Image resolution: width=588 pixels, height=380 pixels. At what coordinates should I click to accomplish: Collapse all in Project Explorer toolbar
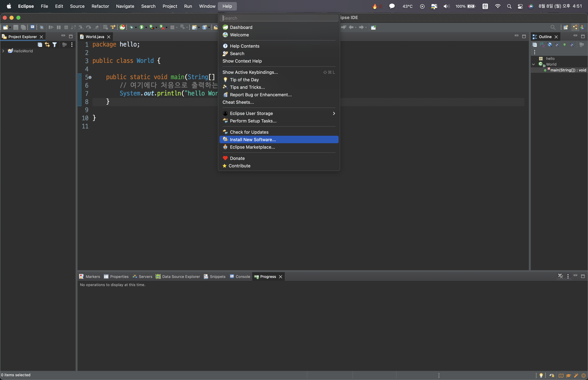point(40,45)
